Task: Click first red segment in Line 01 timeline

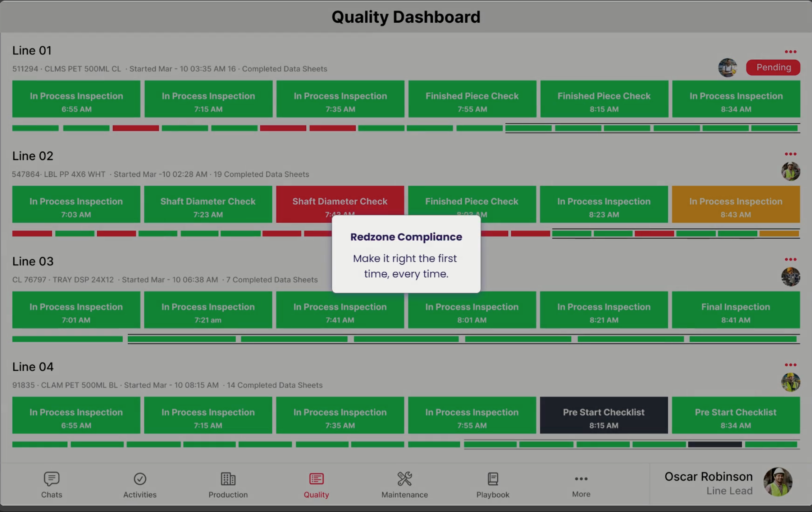Action: click(x=136, y=128)
